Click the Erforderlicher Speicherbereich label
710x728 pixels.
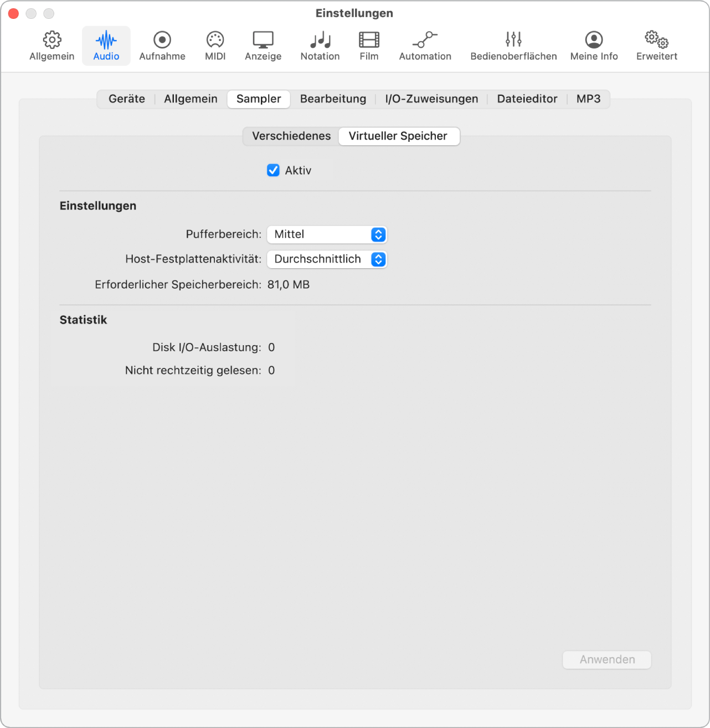(178, 285)
